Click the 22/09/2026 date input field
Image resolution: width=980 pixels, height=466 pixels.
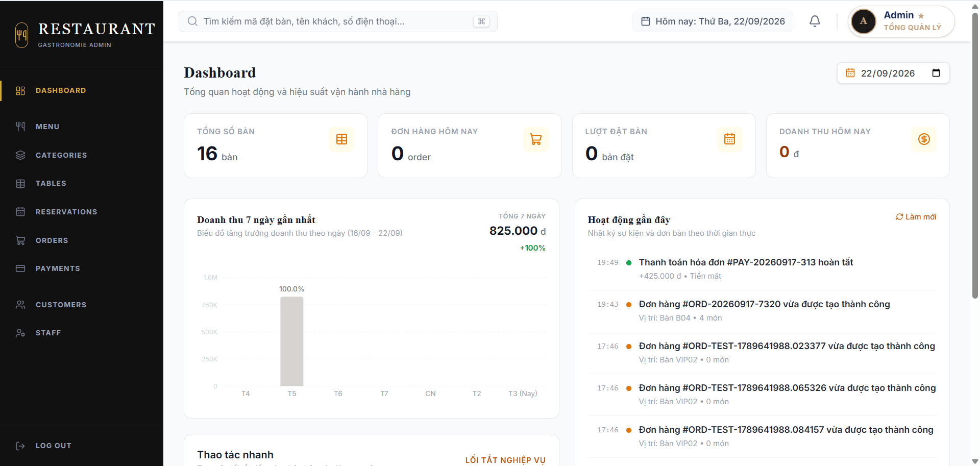pyautogui.click(x=893, y=73)
